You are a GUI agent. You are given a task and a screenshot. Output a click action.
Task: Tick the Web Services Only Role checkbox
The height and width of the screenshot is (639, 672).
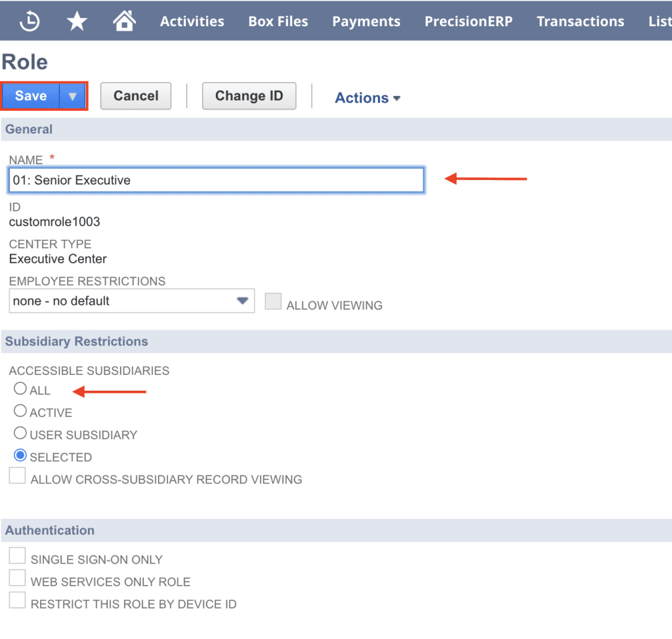18,579
